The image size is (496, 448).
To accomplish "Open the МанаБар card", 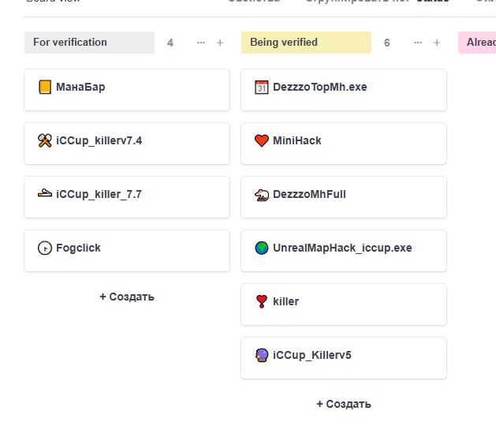I will pyautogui.click(x=127, y=90).
